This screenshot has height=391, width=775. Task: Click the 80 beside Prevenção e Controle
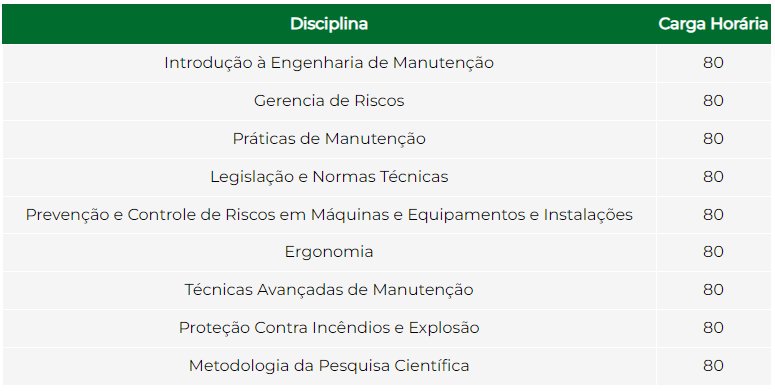point(713,215)
